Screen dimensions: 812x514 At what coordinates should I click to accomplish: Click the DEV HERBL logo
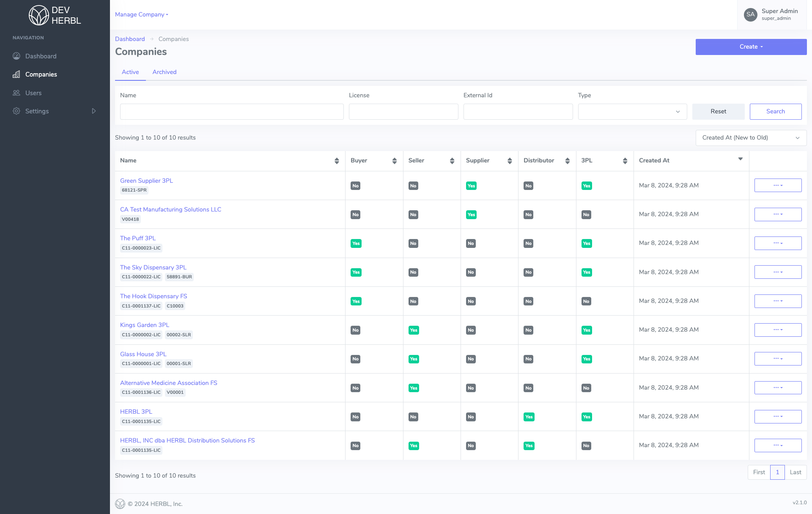pos(55,15)
